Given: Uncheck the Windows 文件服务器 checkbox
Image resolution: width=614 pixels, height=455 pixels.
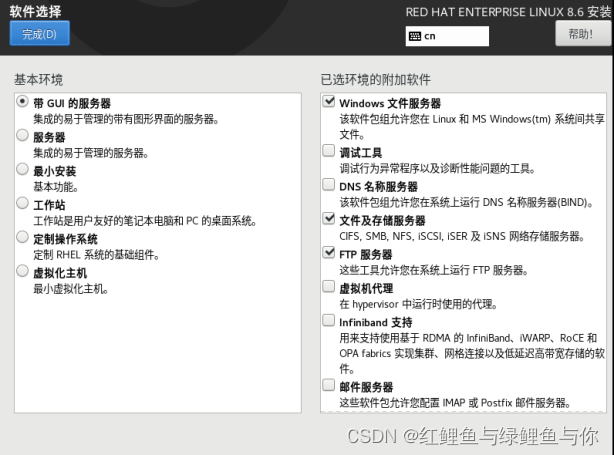Looking at the screenshot, I should (x=329, y=101).
